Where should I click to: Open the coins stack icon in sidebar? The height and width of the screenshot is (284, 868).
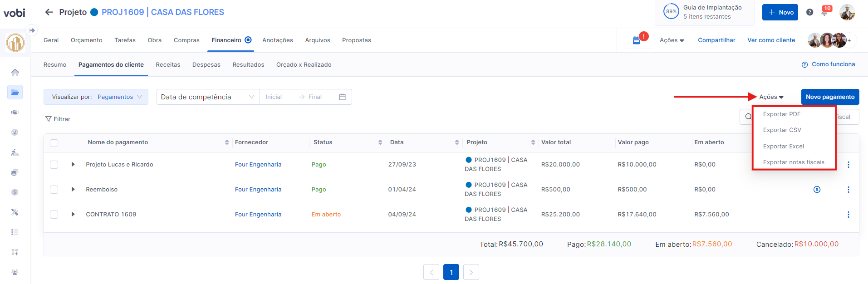coord(15,172)
